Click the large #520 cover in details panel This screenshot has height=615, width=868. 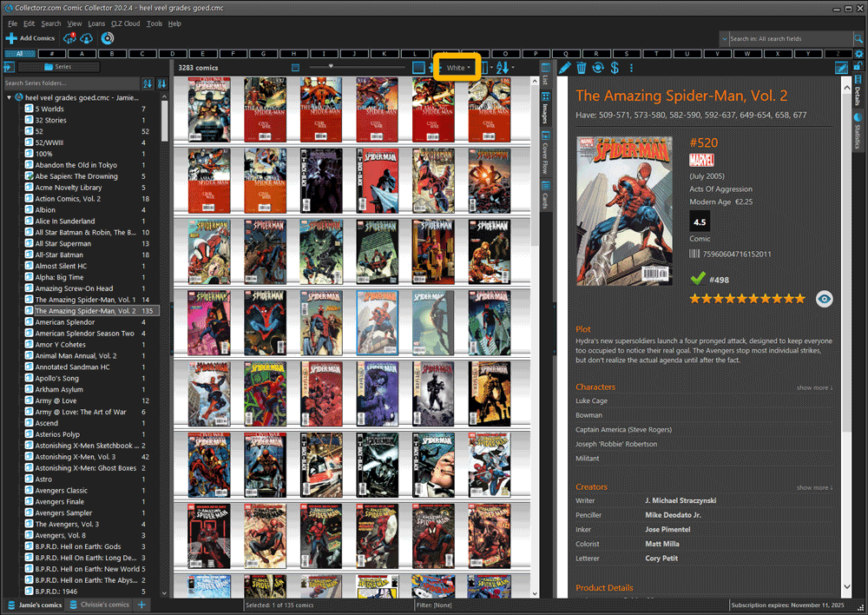pyautogui.click(x=624, y=211)
